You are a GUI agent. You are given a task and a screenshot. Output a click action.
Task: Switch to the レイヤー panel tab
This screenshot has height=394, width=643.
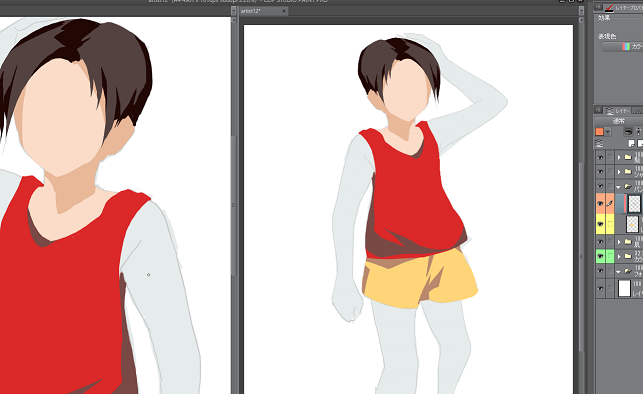tap(618, 111)
